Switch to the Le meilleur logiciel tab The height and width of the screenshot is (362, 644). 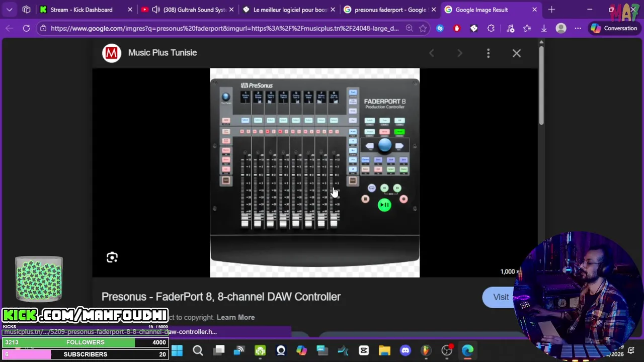[x=290, y=10]
